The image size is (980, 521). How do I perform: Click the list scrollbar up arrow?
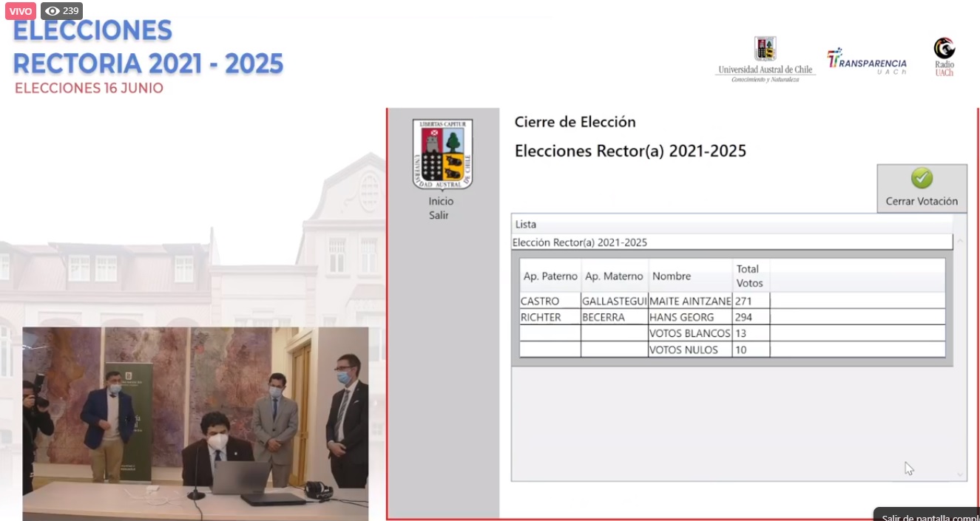tap(960, 241)
